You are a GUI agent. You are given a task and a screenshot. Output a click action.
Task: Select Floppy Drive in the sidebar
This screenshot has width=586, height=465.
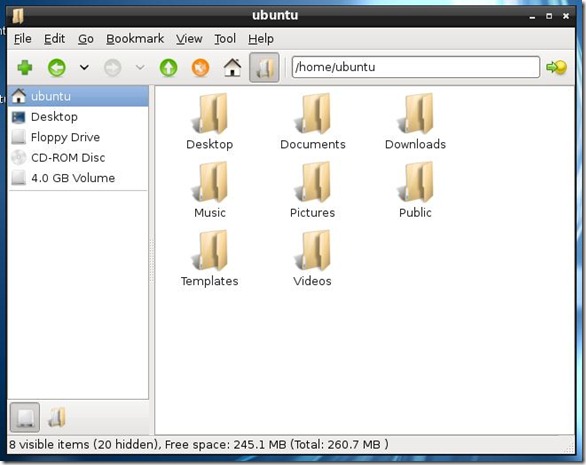pos(78,137)
